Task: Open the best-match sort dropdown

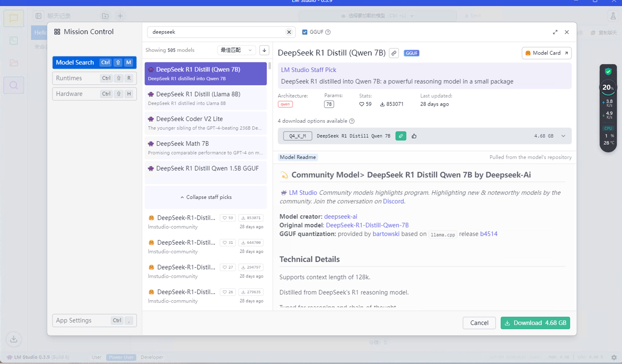Action: tap(236, 50)
